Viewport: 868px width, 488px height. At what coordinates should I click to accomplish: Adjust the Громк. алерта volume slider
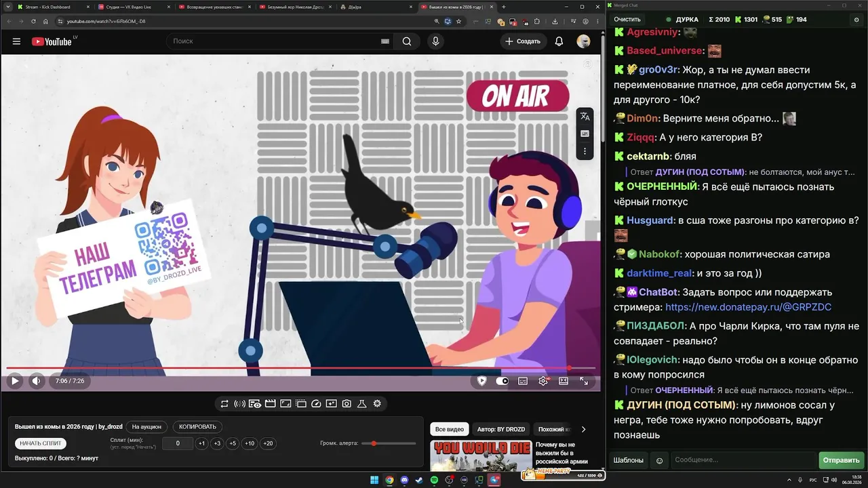coord(390,443)
